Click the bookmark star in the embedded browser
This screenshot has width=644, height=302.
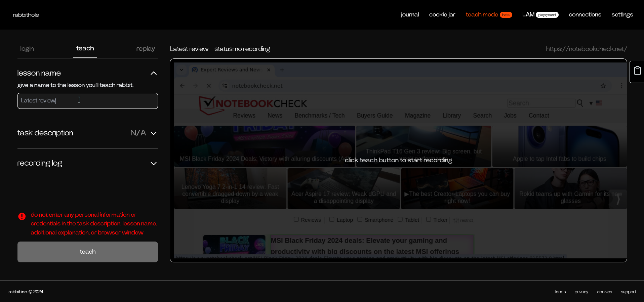coord(603,86)
